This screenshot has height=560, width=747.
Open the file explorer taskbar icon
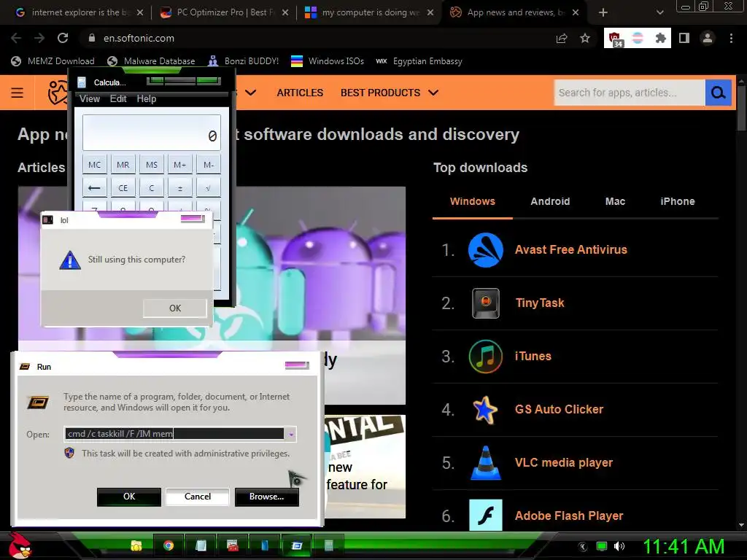(x=136, y=545)
